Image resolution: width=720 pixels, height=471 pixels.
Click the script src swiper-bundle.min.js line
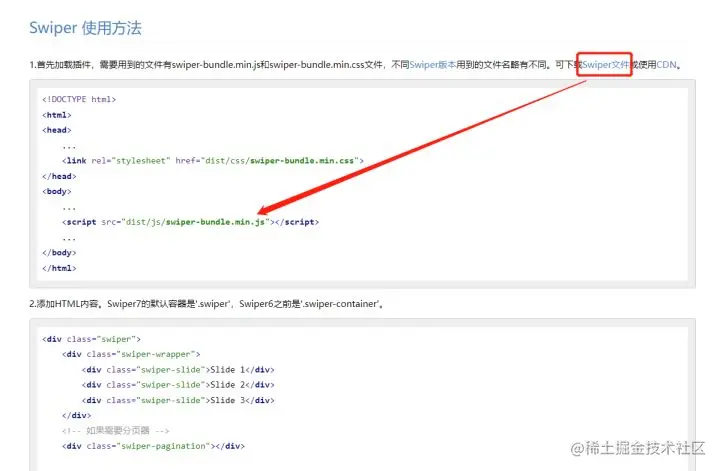tap(190, 222)
